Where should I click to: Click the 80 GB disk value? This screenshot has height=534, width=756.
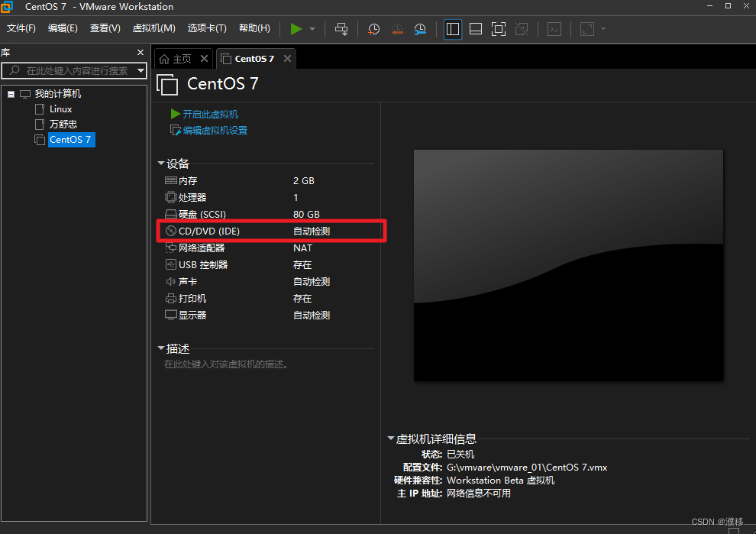(x=306, y=214)
